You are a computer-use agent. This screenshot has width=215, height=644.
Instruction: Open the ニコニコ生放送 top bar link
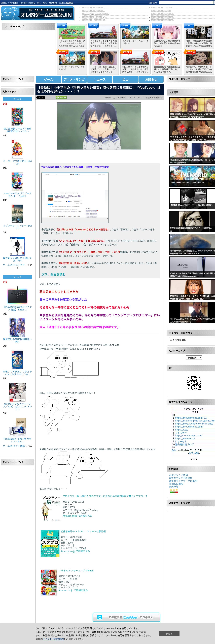66,3
